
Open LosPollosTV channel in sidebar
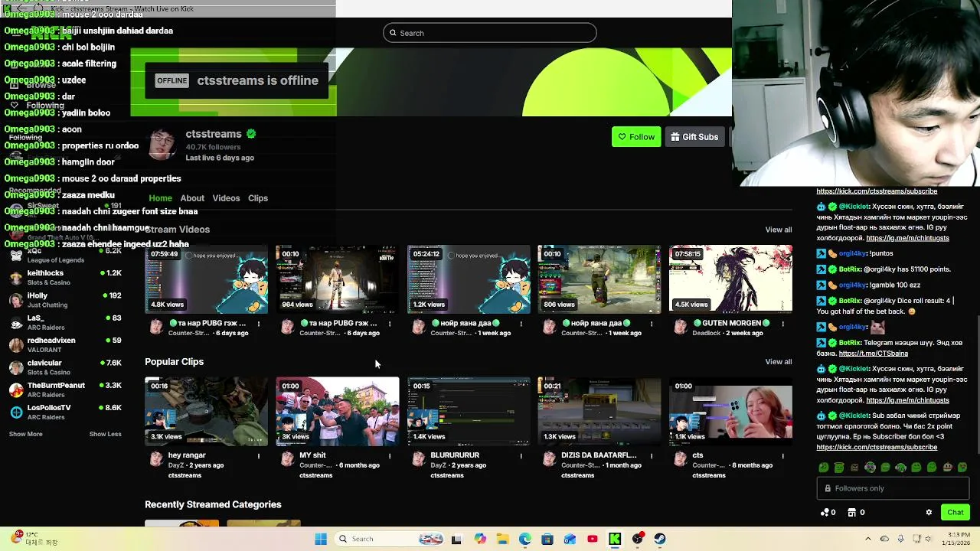click(x=65, y=412)
